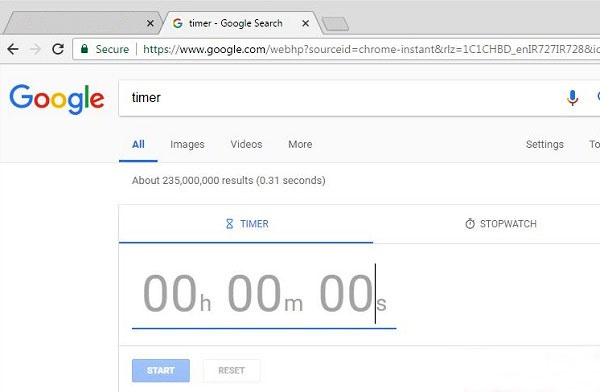Close the first blank browser tab
Viewport: 600px width, 392px height.
pos(150,23)
